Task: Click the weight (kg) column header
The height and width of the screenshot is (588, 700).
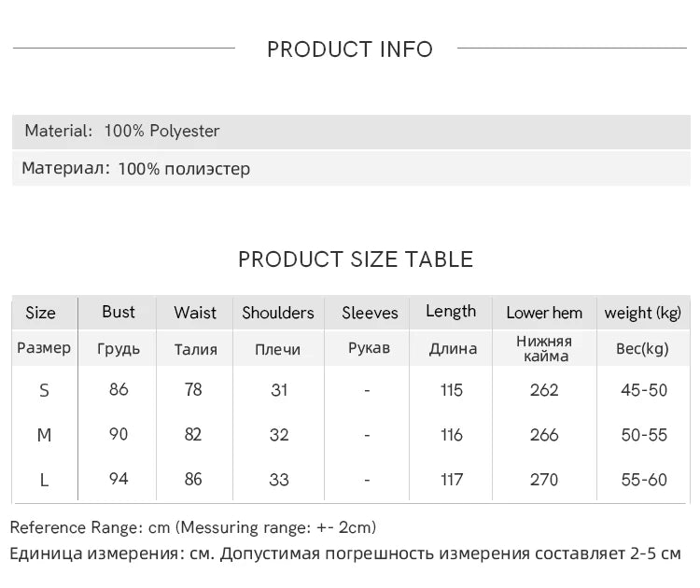Action: tap(643, 313)
